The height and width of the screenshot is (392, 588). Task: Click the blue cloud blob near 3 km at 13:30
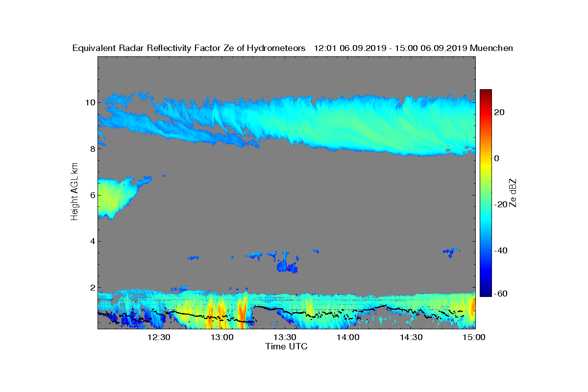288,264
